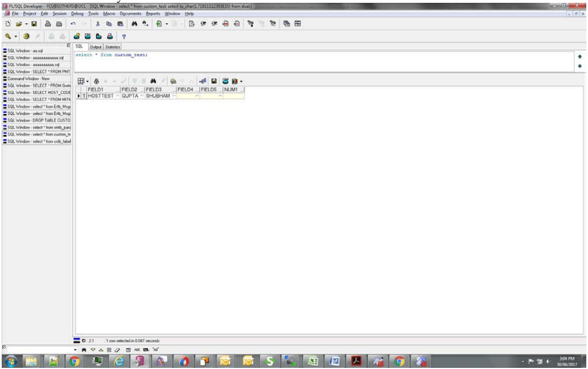Image resolution: width=588 pixels, height=369 pixels.
Task: Click the Window list icon in main toolbar
Action: 287,24
